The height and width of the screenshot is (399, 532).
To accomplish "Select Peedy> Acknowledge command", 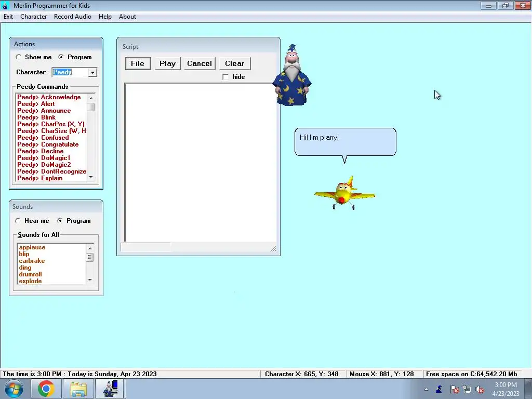I will [x=49, y=97].
